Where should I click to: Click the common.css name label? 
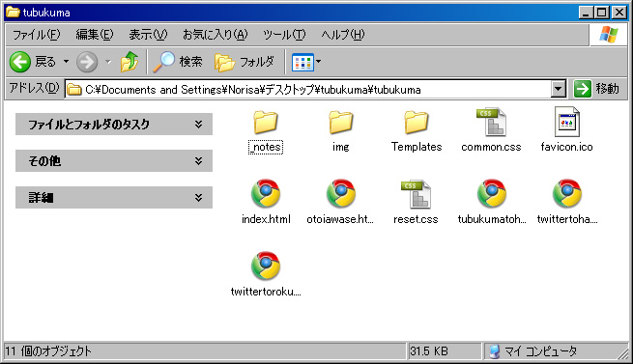tap(491, 147)
